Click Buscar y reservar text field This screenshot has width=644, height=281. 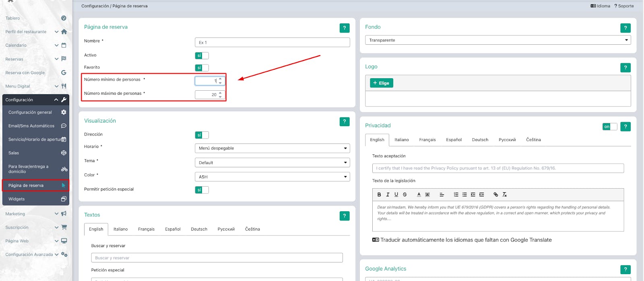[x=217, y=258]
